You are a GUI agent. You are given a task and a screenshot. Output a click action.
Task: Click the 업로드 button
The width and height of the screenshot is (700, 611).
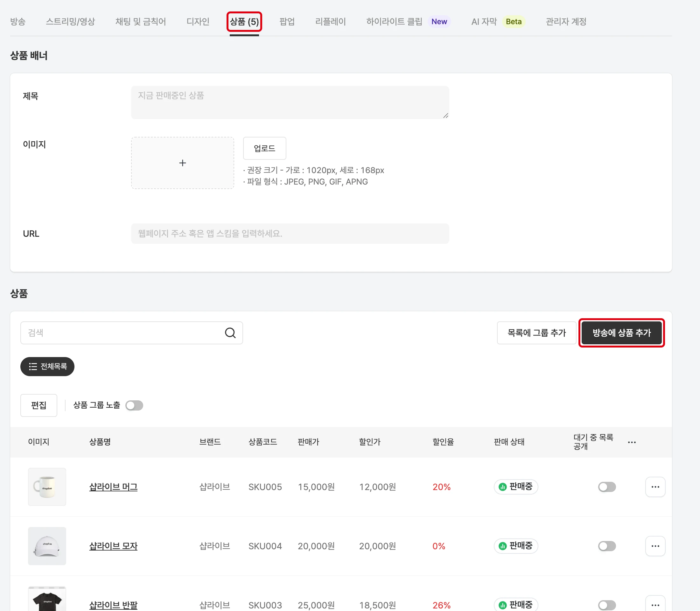265,148
